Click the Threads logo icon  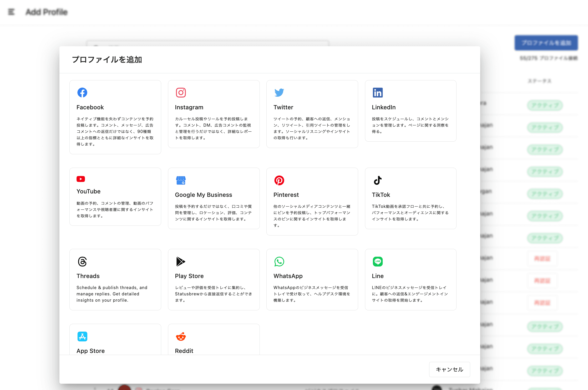[82, 261]
